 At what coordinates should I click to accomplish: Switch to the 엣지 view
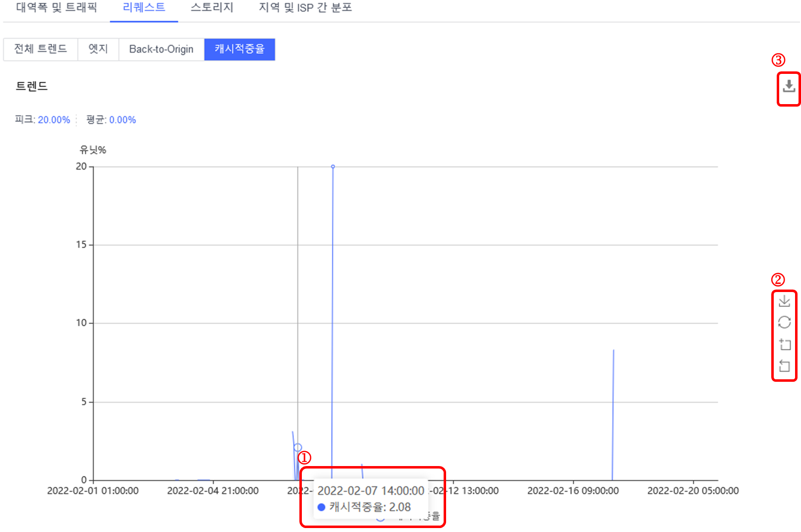coord(98,49)
